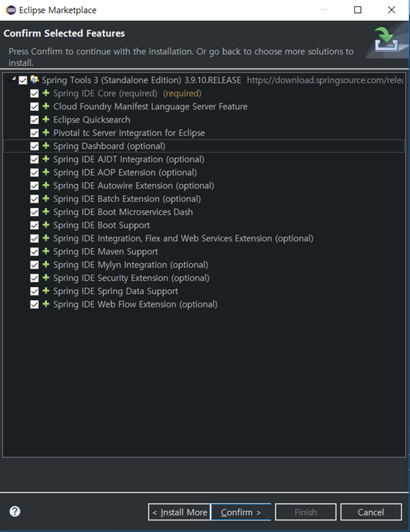Click green plus icon beside Security Extension
This screenshot has width=410, height=532.
[x=46, y=278]
